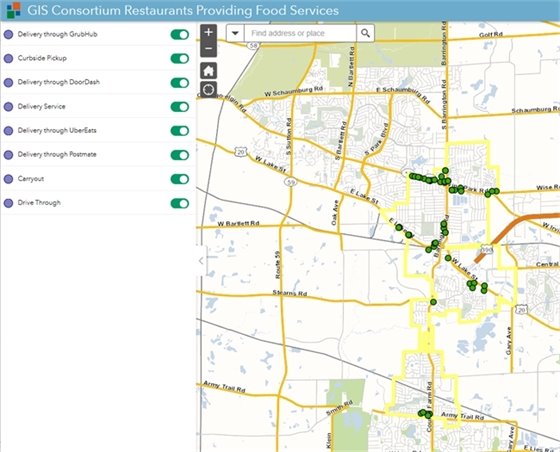Find my location on map
Viewport: 560px width, 452px height.
pyautogui.click(x=209, y=89)
